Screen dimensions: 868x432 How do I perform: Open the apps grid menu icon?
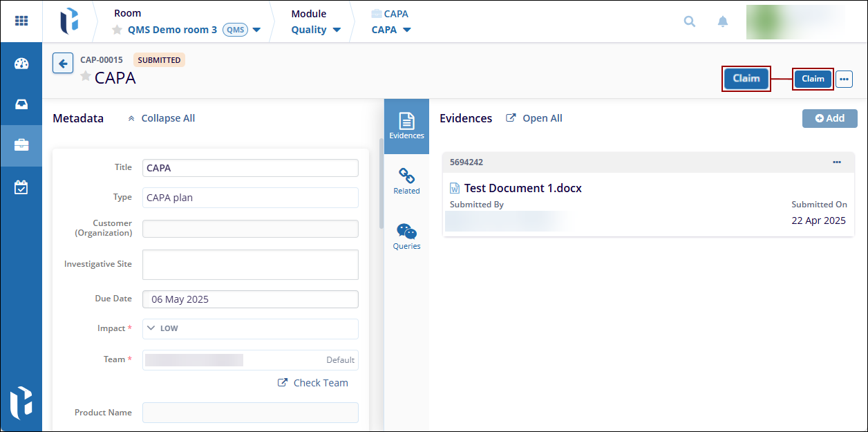tap(21, 21)
